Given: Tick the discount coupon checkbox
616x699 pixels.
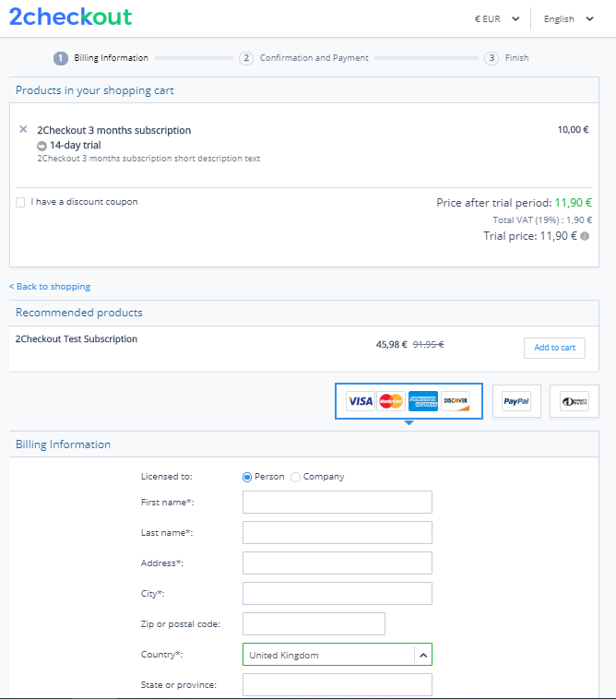Looking at the screenshot, I should (x=20, y=202).
